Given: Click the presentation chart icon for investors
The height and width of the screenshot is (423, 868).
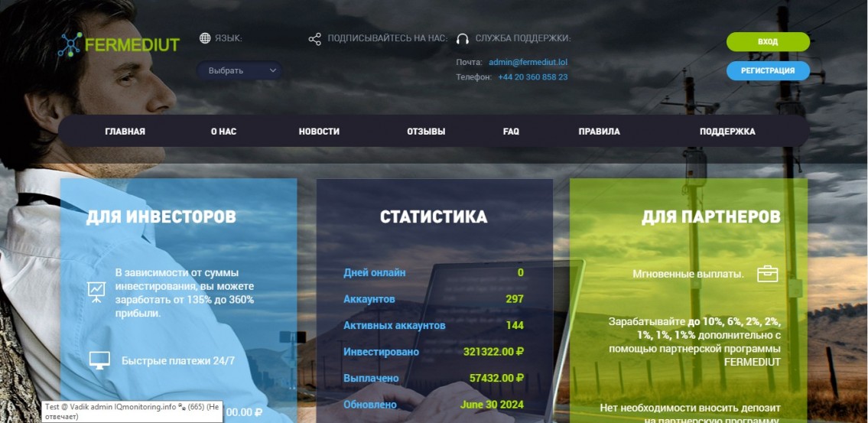Looking at the screenshot, I should 96,291.
